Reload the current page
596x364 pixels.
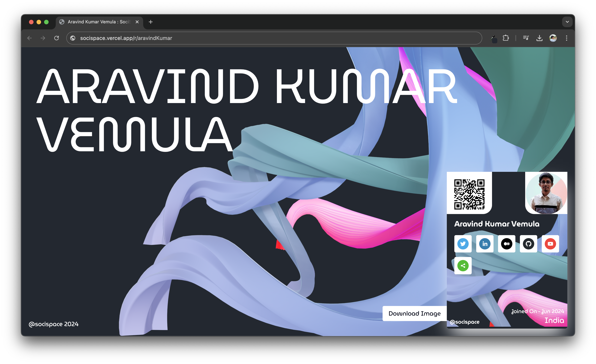click(57, 38)
